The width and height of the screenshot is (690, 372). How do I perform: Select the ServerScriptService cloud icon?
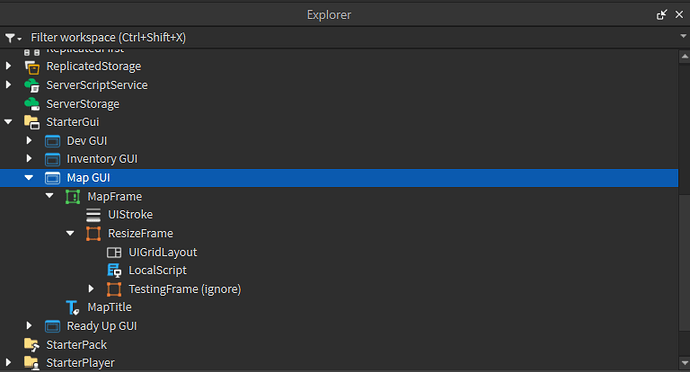pos(32,85)
